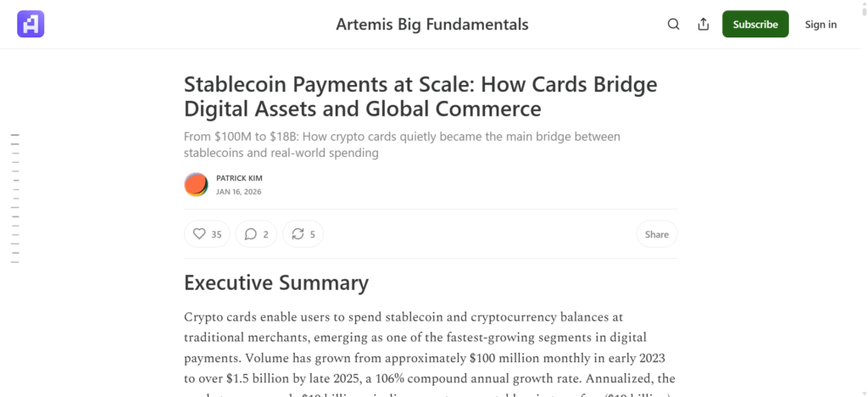Click the restack count 5
This screenshot has width=868, height=397.
coord(312,234)
